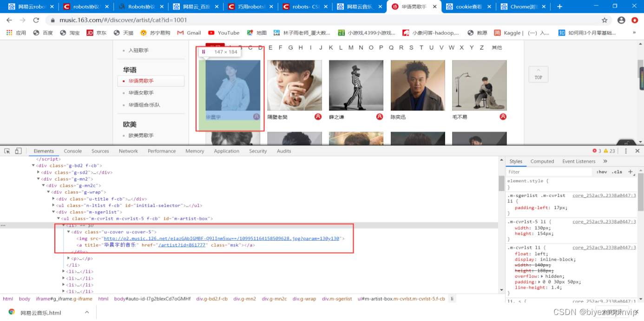Switch to the Network tab in DevTools
This screenshot has width=644, height=321.
point(129,151)
